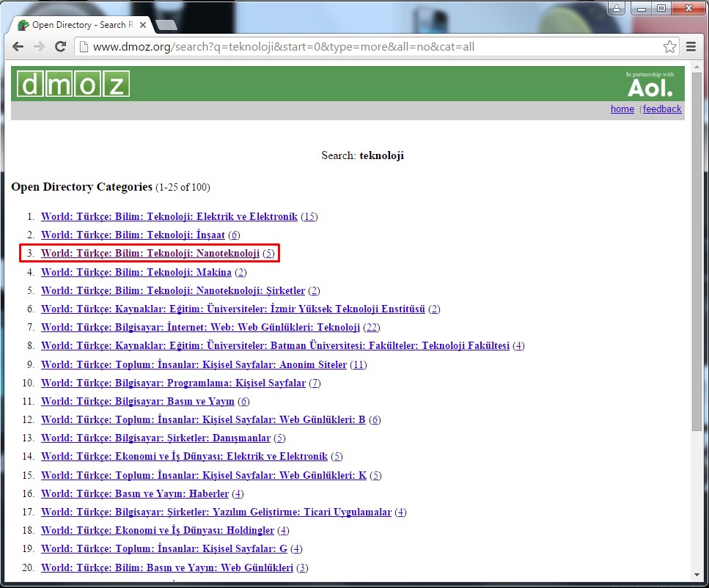Go to the home link
Image resolution: width=709 pixels, height=588 pixels.
coord(622,109)
